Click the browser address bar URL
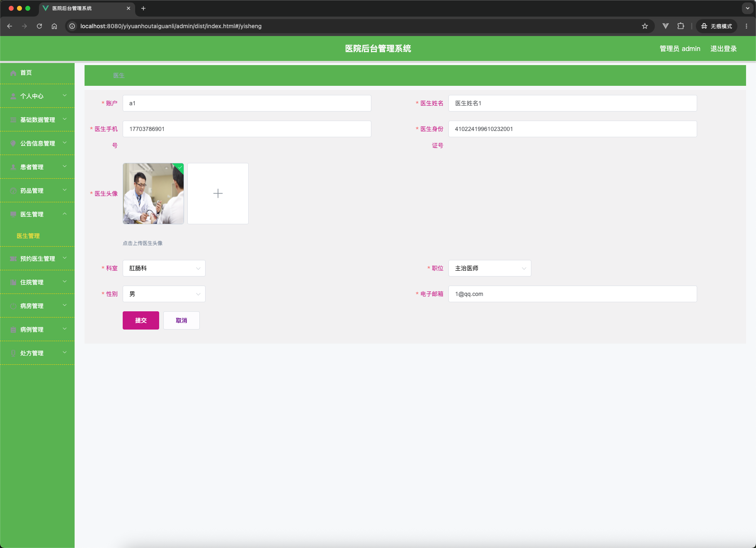This screenshot has width=756, height=548. coord(171,26)
